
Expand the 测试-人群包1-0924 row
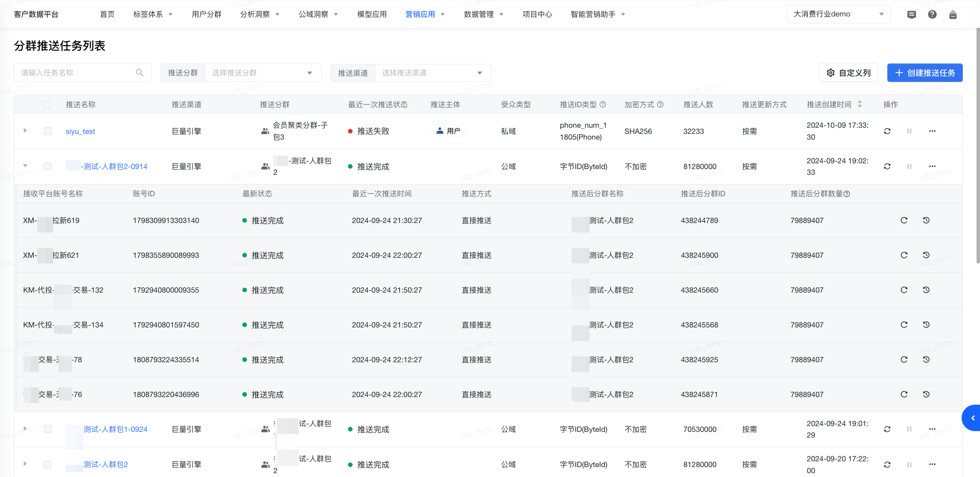point(25,429)
